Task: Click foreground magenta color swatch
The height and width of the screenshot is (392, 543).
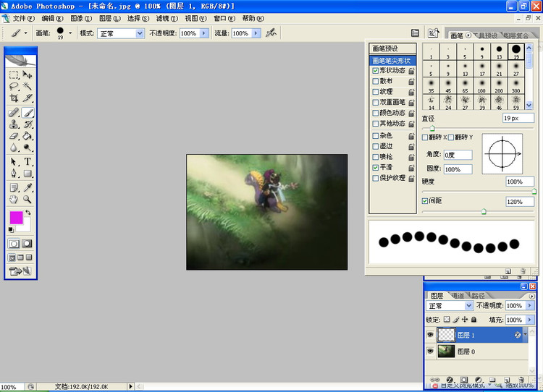Action: point(16,218)
